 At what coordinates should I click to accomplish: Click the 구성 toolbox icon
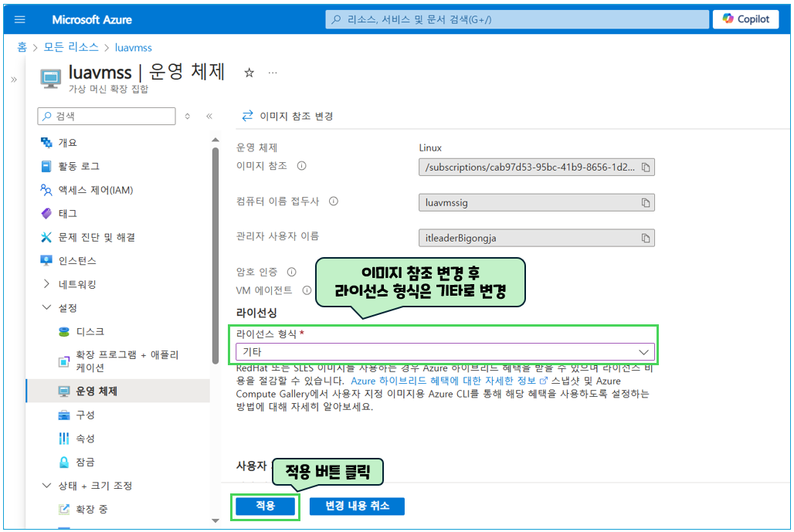coord(64,415)
